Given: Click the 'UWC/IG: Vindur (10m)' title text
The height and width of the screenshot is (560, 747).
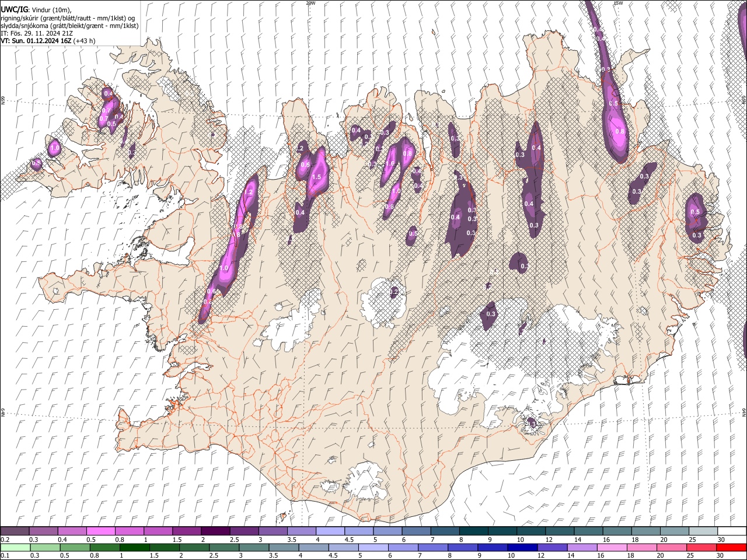Looking at the screenshot, I should click(36, 10).
